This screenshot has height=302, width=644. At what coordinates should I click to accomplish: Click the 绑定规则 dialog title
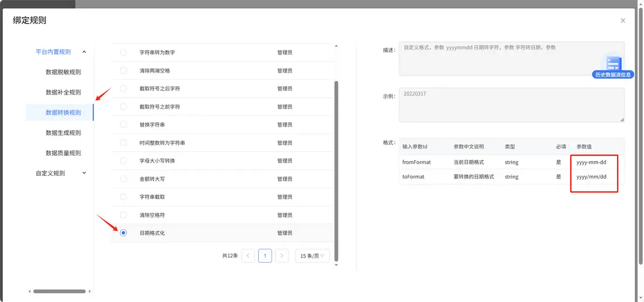29,21
